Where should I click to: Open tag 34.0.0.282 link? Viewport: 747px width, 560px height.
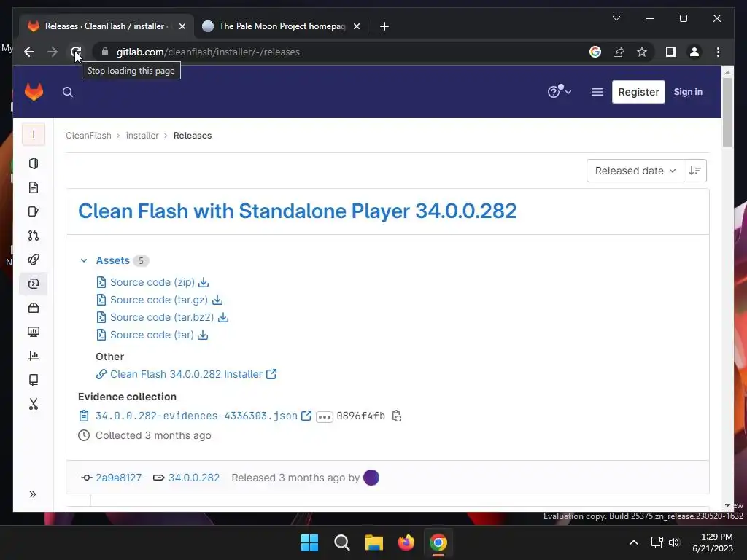click(x=194, y=478)
